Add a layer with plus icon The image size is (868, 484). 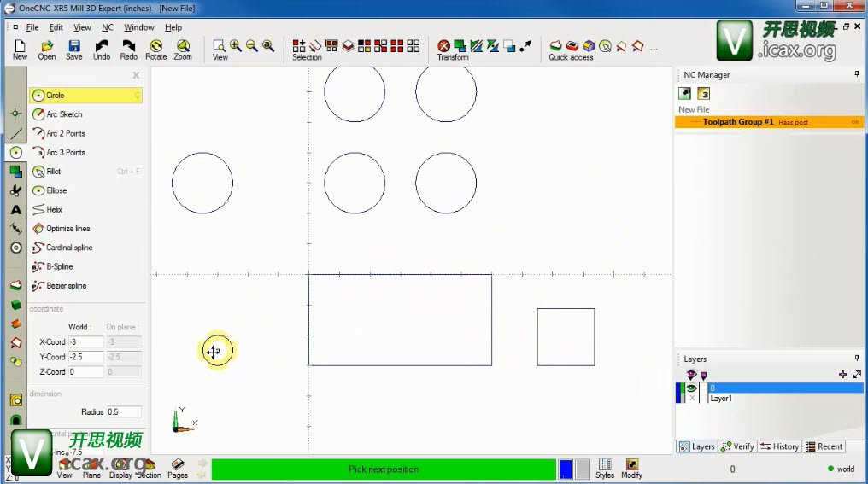pos(842,375)
